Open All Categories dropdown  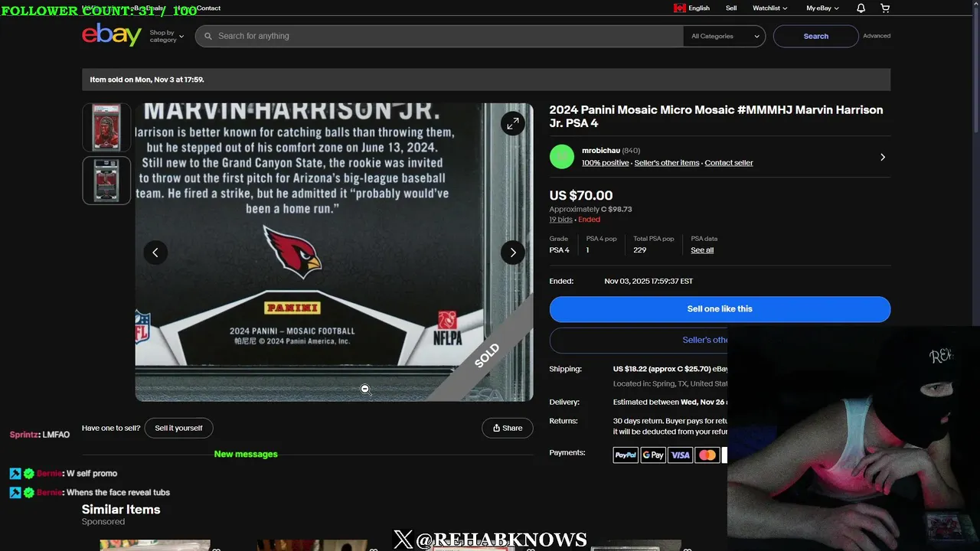click(724, 36)
